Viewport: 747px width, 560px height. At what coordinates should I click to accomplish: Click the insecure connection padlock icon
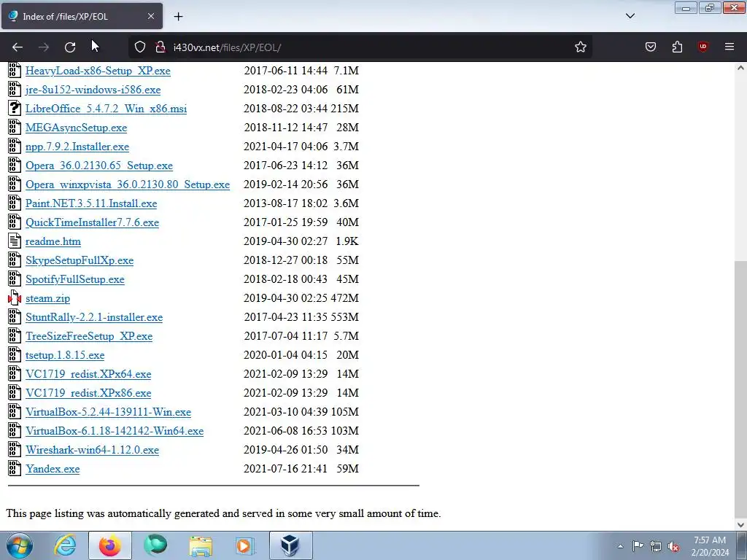pyautogui.click(x=160, y=47)
